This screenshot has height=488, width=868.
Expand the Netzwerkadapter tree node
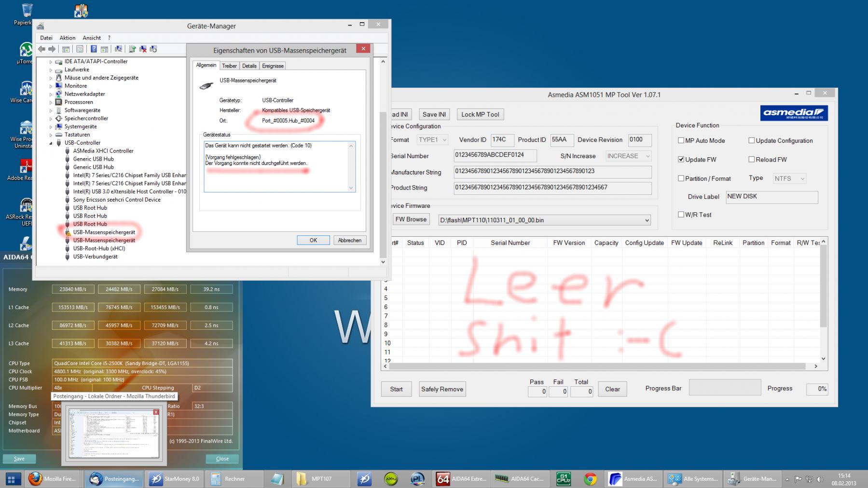coord(51,94)
